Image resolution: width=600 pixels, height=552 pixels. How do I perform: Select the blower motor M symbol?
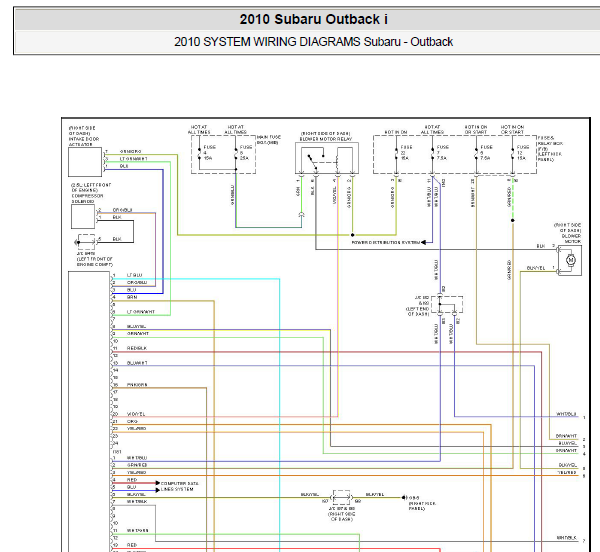click(x=570, y=260)
